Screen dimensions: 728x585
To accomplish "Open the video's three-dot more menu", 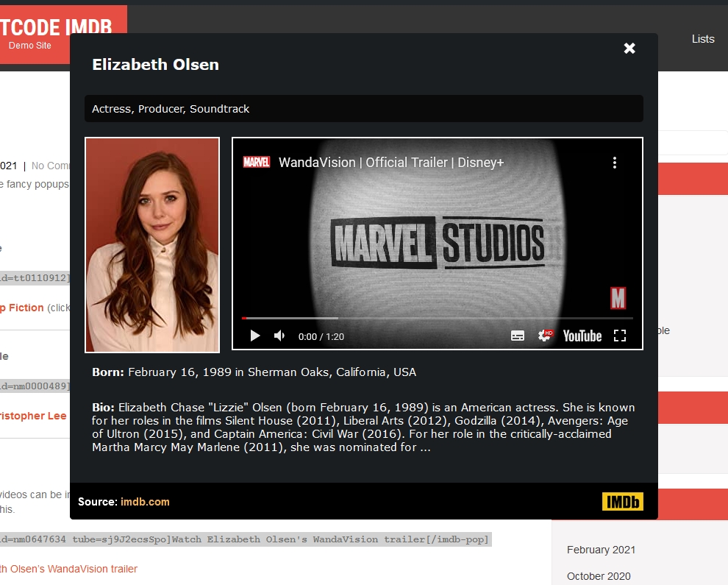I will tap(614, 162).
